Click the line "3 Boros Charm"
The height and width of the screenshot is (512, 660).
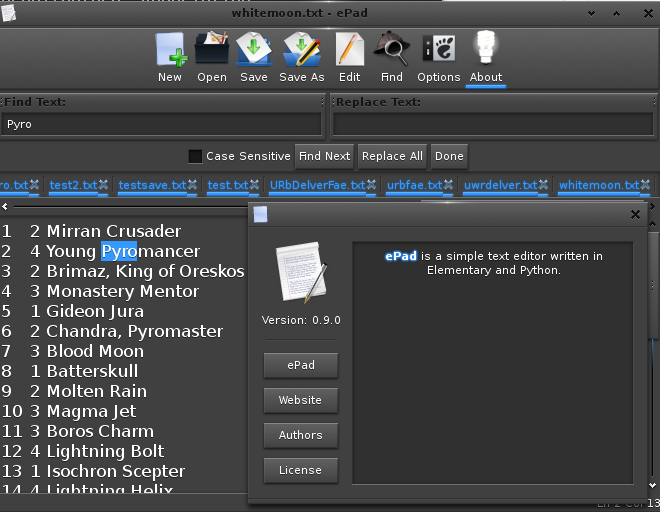(x=92, y=431)
